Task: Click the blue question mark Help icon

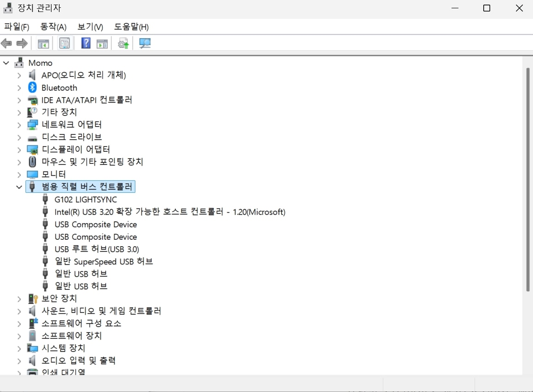Action: [86, 44]
